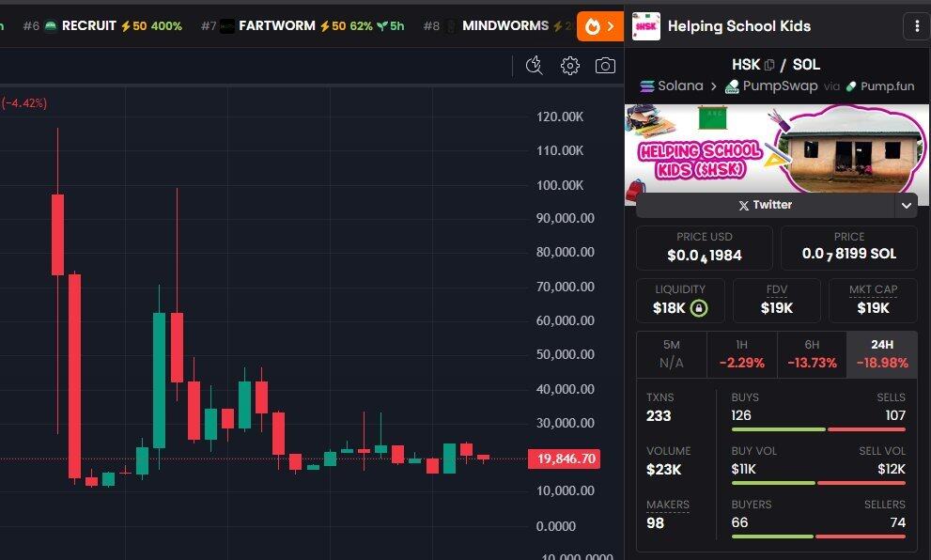The image size is (931, 560).
Task: Click the VOLUME value $23K
Action: coord(664,470)
